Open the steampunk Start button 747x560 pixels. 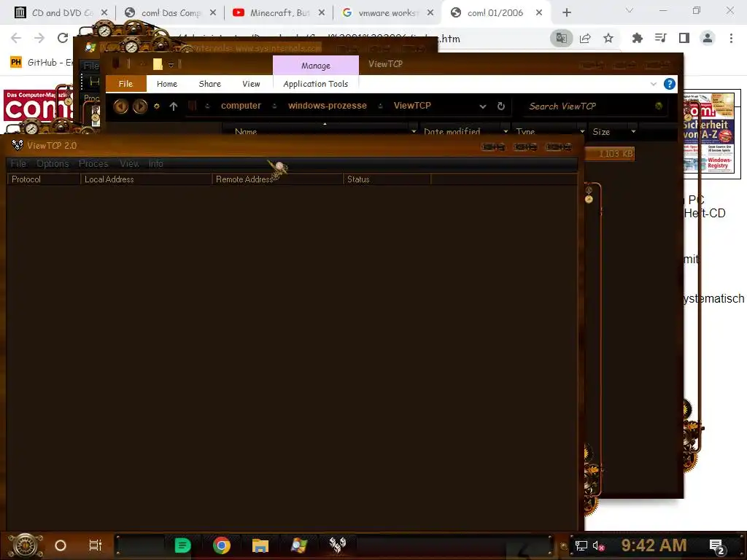coord(26,545)
